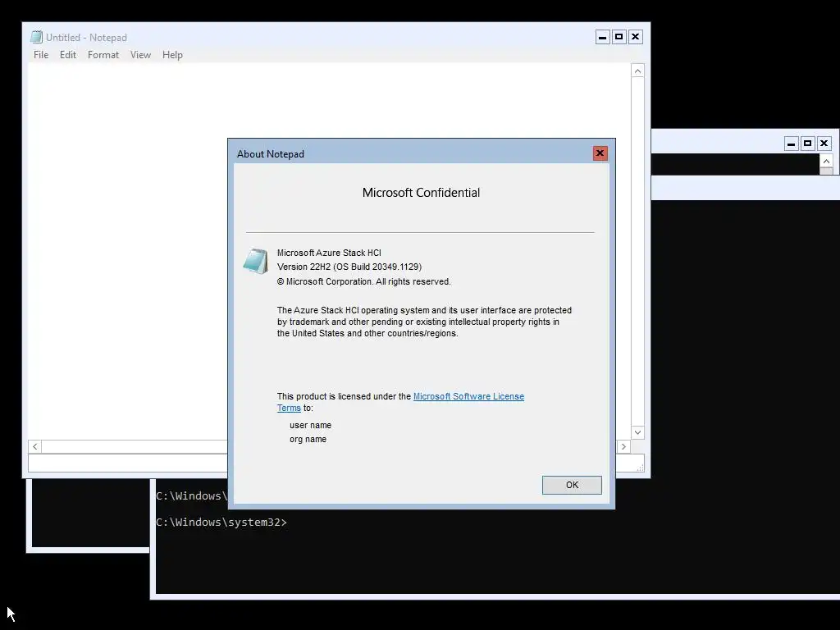Minimize the Notepad window
This screenshot has height=630, width=840.
pyautogui.click(x=603, y=37)
